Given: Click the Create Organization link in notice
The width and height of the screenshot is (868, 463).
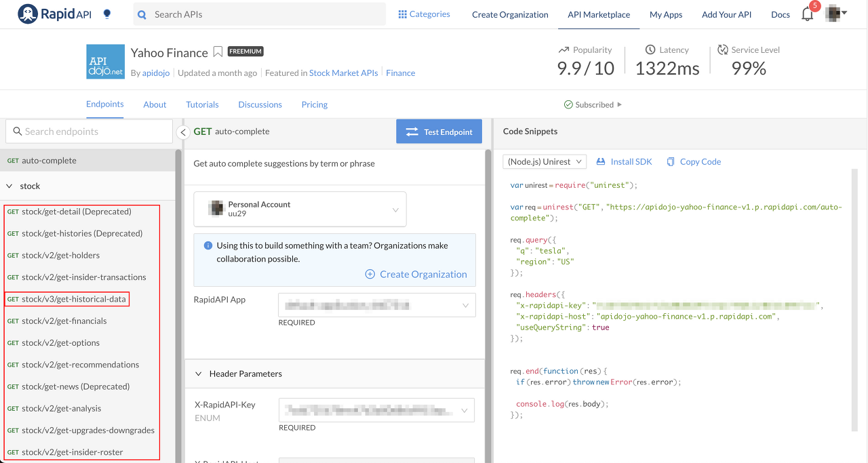Looking at the screenshot, I should point(423,275).
